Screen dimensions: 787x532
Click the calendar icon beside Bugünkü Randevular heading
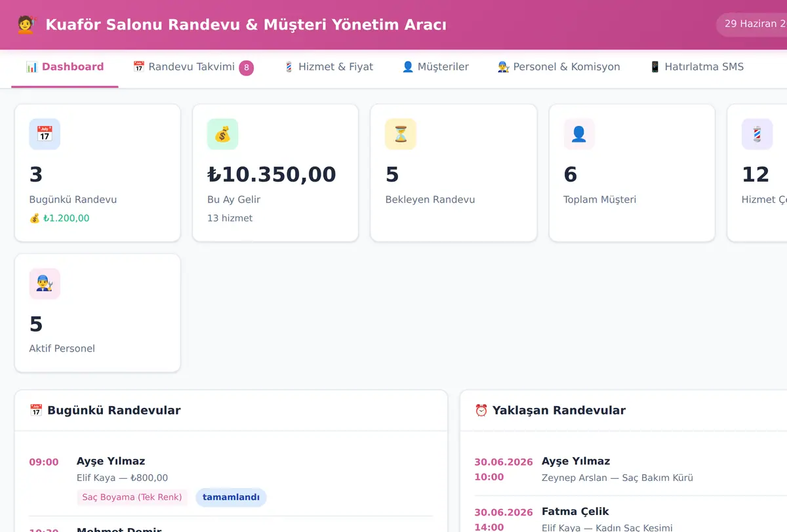coord(36,411)
